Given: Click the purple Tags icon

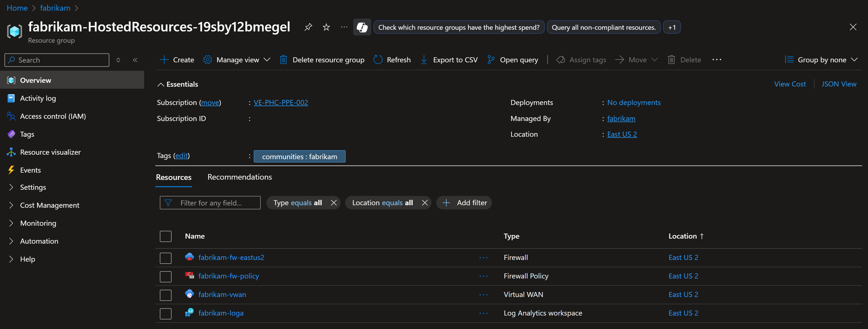Looking at the screenshot, I should pos(11,134).
